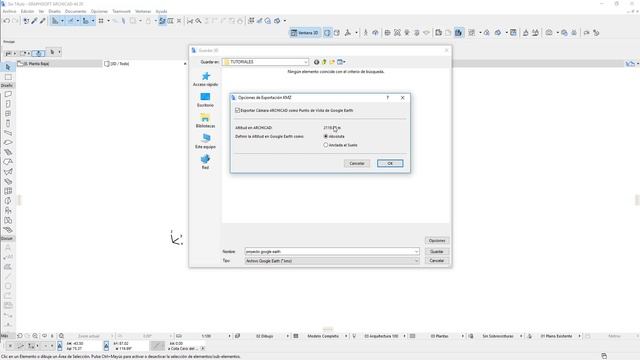Image resolution: width=640 pixels, height=360 pixels.
Task: Cancel the KMZ export options dialog
Action: click(357, 163)
